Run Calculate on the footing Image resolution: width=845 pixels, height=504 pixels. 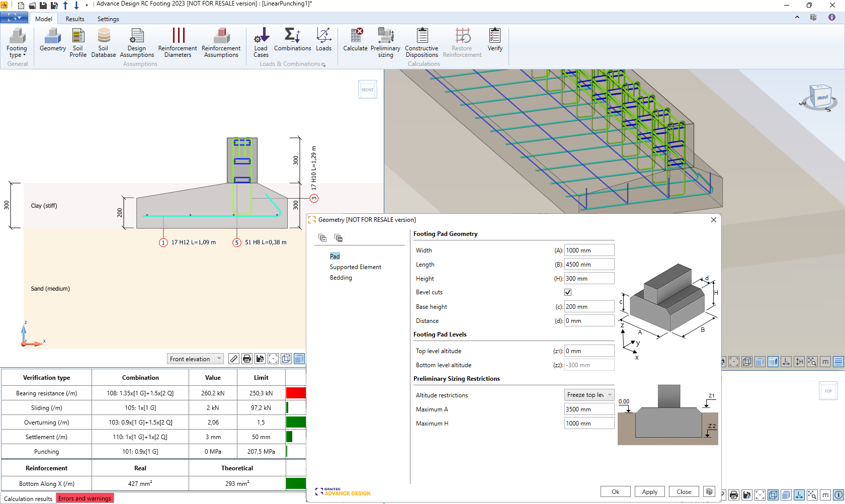(355, 40)
